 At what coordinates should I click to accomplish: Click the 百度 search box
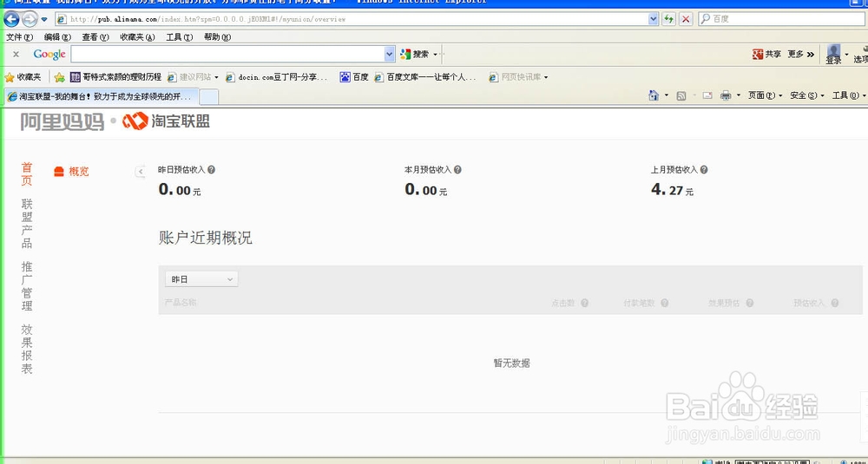click(x=780, y=19)
